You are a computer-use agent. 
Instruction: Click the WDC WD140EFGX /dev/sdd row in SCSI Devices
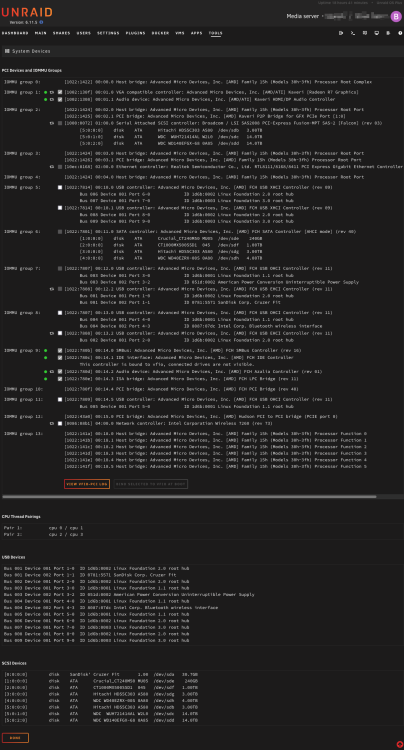[x=101, y=720]
